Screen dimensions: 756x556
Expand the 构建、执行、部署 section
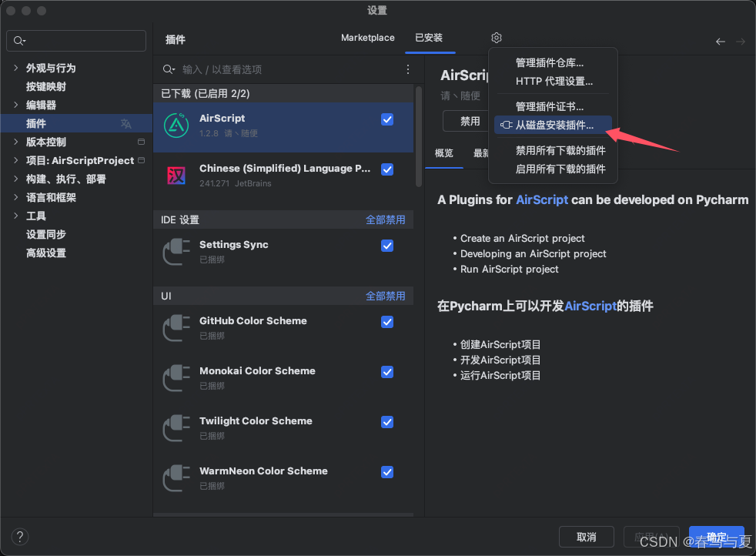click(x=16, y=179)
